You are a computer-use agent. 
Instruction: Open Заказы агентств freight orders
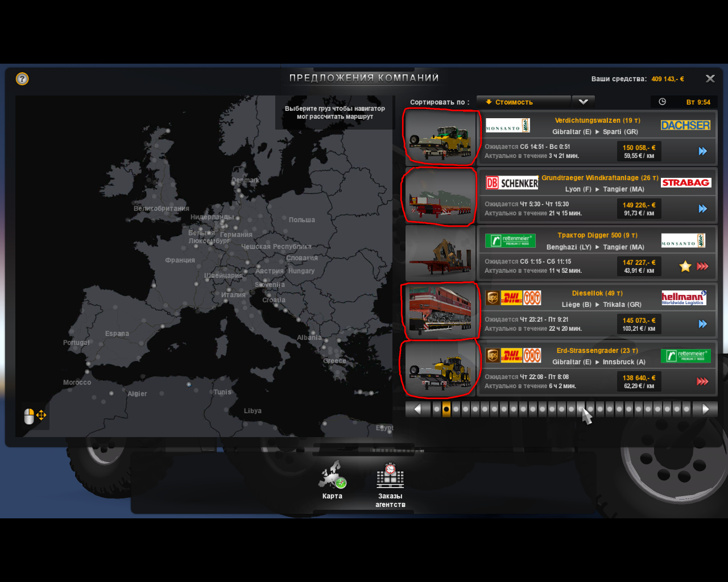pos(390,485)
